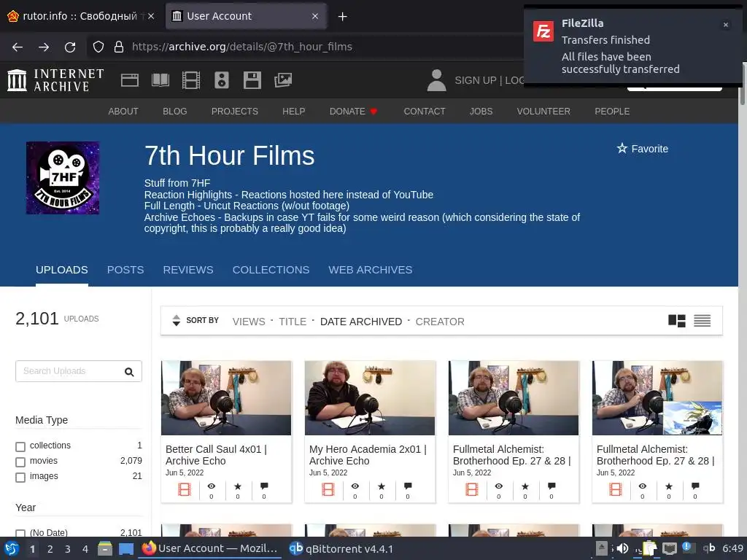Switch to the COLLECTIONS tab

click(271, 270)
